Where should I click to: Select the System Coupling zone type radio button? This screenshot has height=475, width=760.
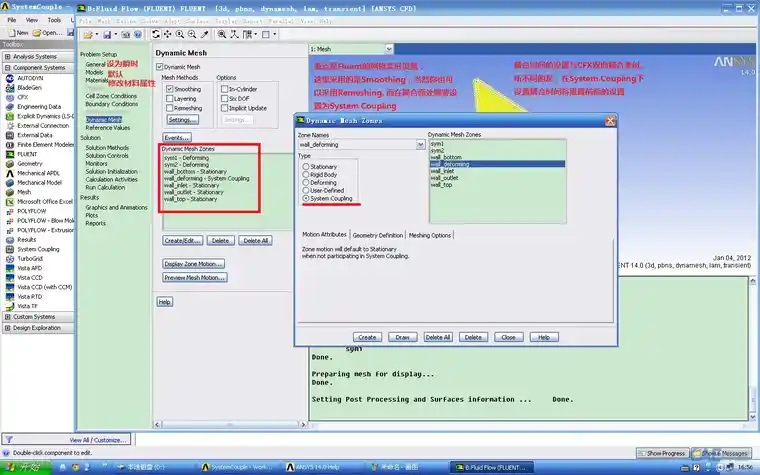point(306,199)
